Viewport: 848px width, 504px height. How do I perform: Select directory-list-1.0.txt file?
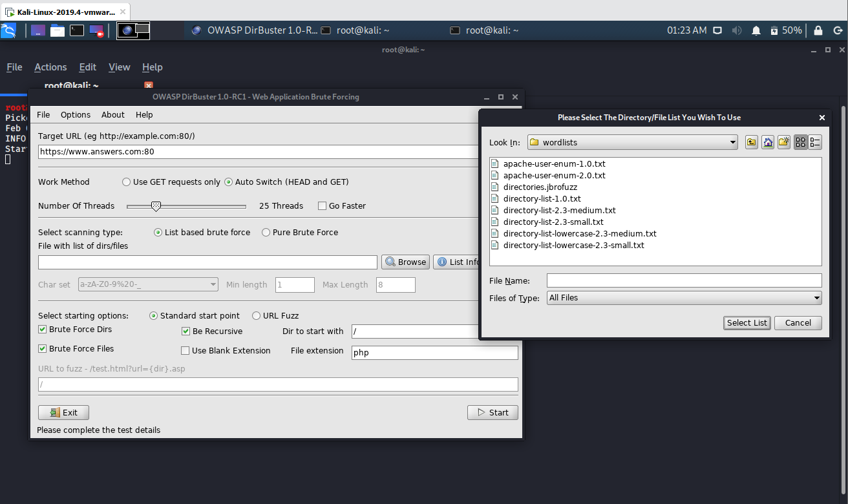pyautogui.click(x=542, y=199)
